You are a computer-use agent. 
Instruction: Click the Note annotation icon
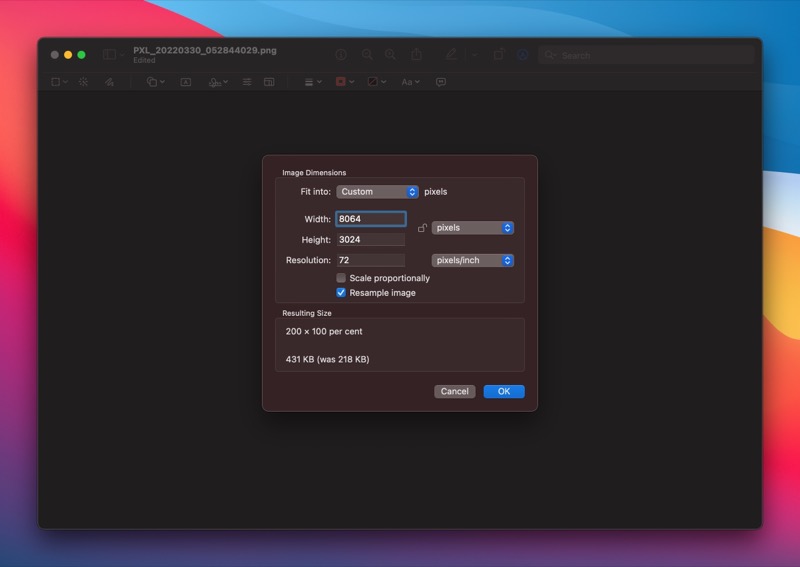pos(441,82)
